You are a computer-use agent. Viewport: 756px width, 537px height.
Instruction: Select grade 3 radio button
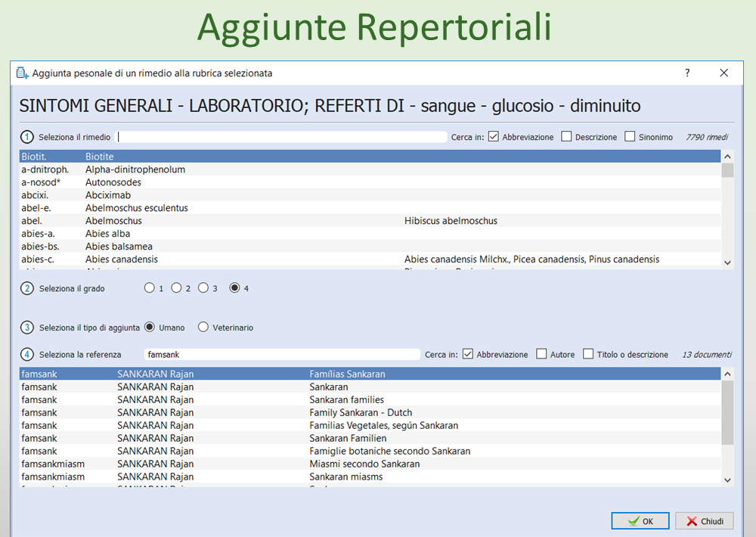(203, 288)
